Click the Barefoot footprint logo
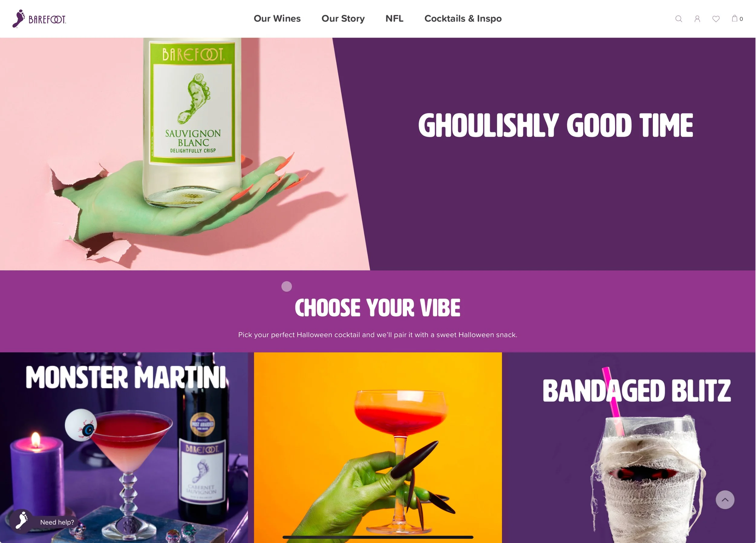This screenshot has width=756, height=543. click(39, 19)
